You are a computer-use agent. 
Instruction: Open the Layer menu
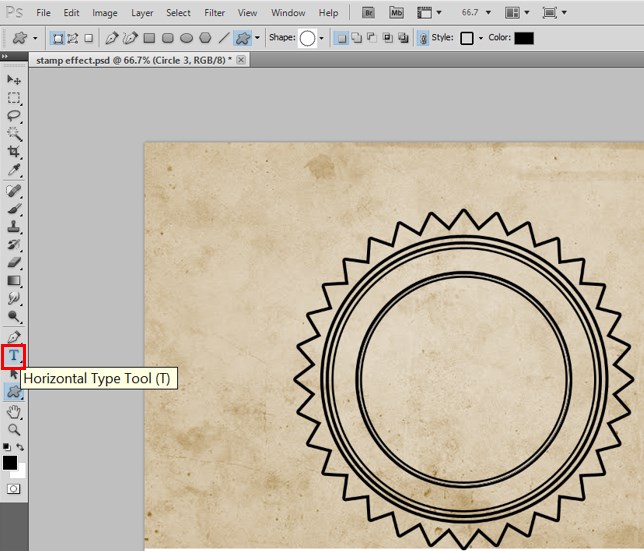(x=142, y=13)
